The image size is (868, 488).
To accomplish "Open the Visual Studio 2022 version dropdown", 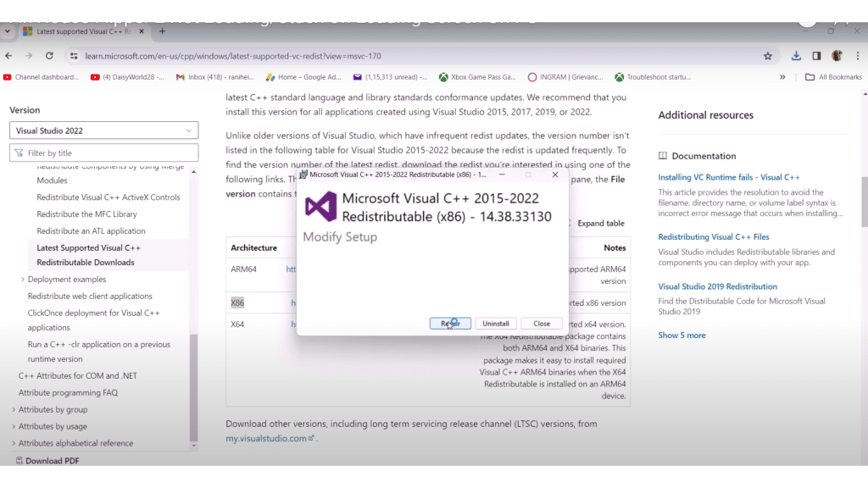I will pyautogui.click(x=104, y=130).
